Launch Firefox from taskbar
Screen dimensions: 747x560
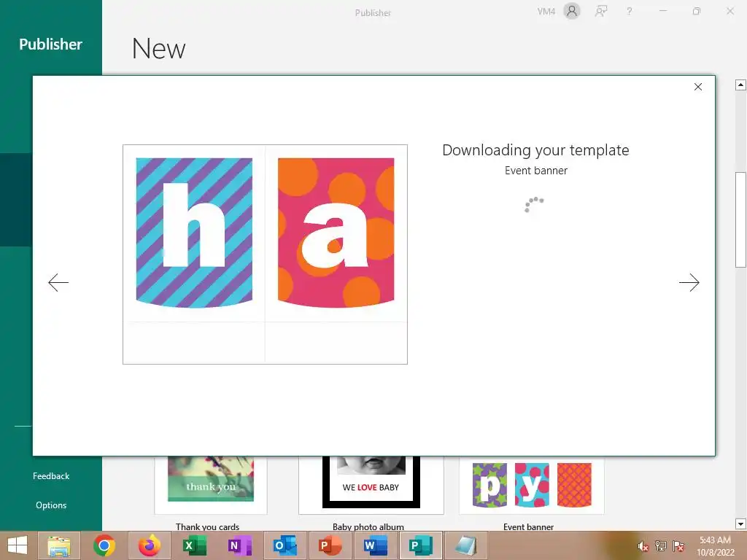tap(149, 545)
